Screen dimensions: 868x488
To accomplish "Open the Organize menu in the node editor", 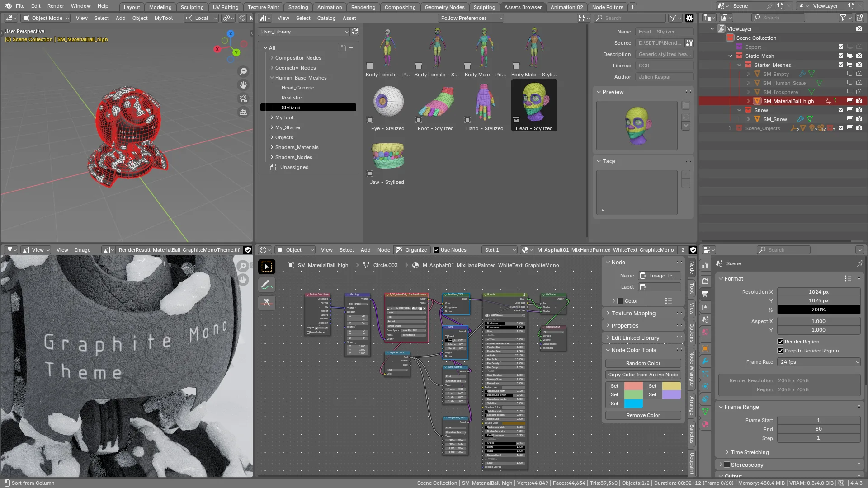I will pyautogui.click(x=411, y=250).
